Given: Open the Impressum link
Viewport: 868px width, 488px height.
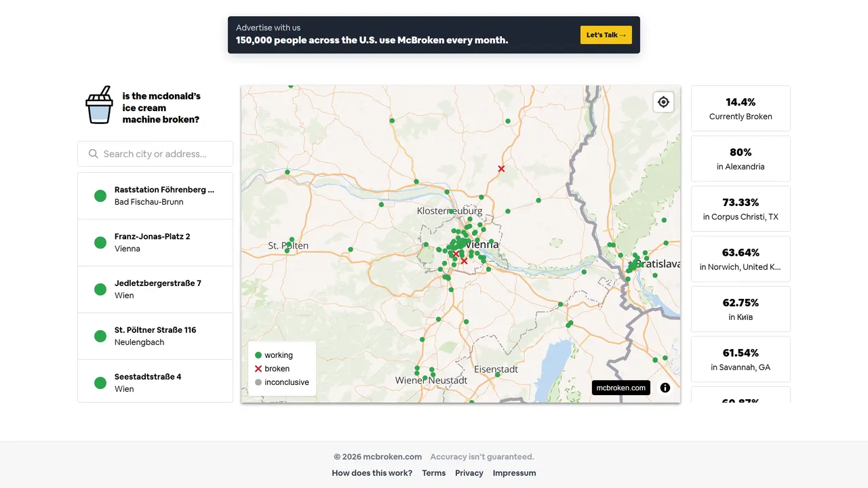Looking at the screenshot, I should pos(515,473).
